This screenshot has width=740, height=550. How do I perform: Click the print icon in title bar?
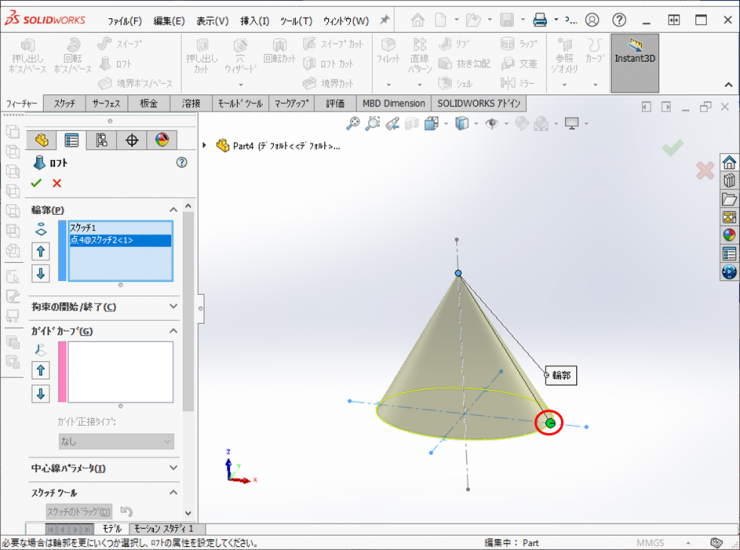pos(540,20)
